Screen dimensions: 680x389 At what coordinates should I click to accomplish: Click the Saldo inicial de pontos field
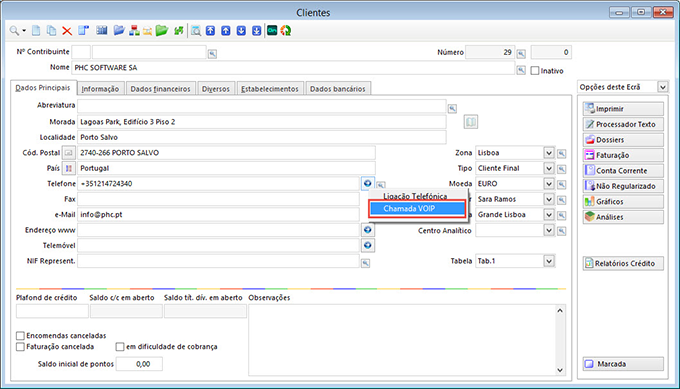point(139,364)
